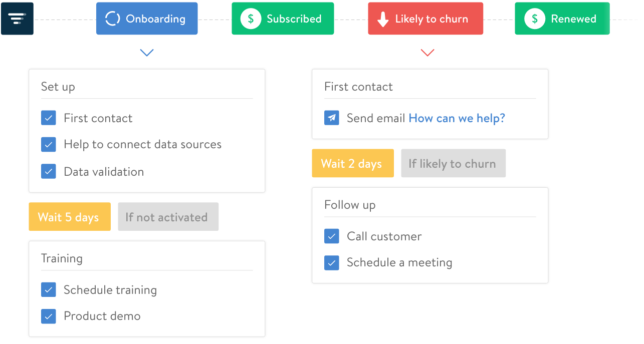This screenshot has height=344, width=644.
Task: Select the Renewed stage tab
Action: click(562, 19)
